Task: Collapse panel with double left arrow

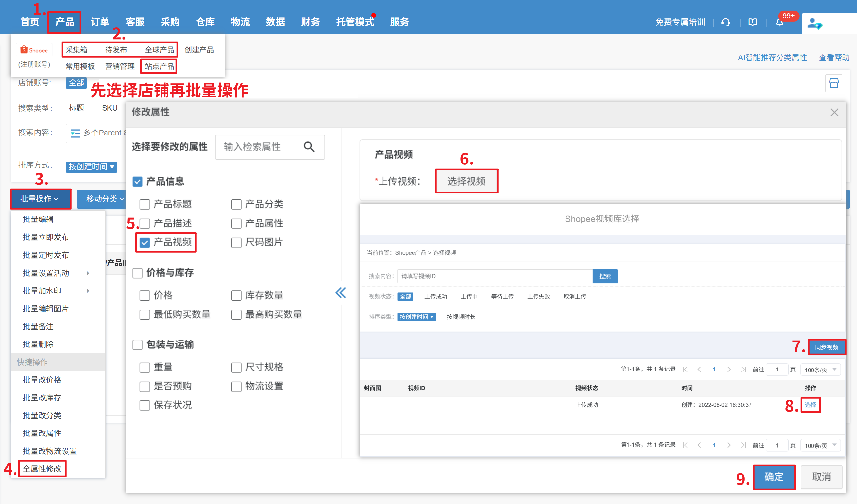Action: click(x=340, y=293)
